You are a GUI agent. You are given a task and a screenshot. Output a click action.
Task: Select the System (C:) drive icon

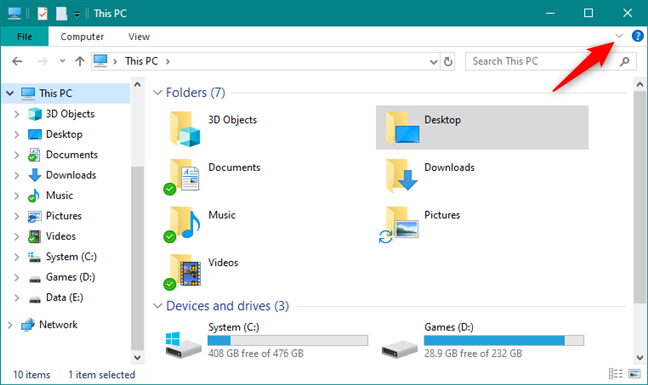click(183, 344)
